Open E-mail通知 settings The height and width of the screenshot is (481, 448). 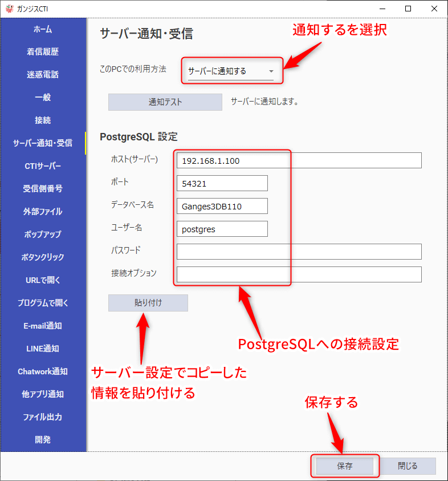[43, 326]
